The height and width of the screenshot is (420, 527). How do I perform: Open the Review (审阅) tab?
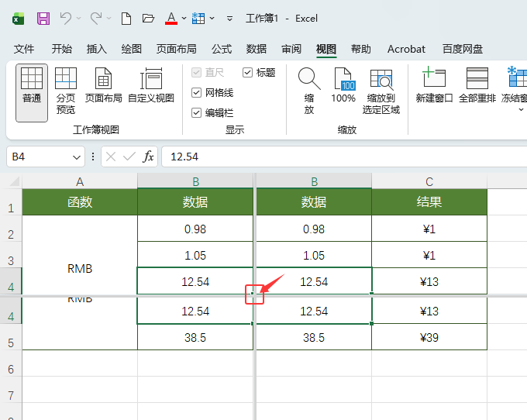291,49
